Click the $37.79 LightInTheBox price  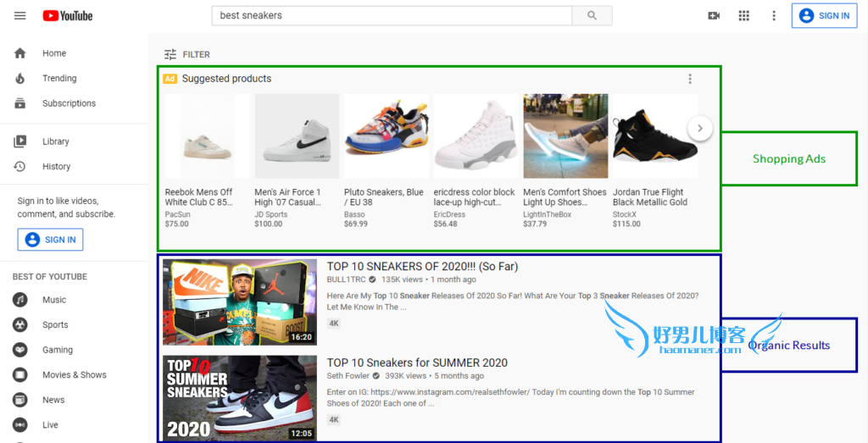point(535,224)
